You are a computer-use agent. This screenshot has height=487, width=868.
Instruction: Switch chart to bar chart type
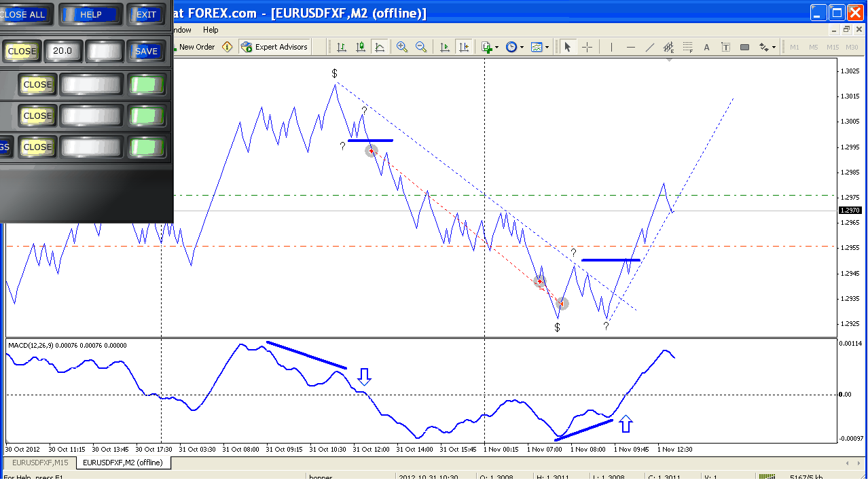point(341,47)
